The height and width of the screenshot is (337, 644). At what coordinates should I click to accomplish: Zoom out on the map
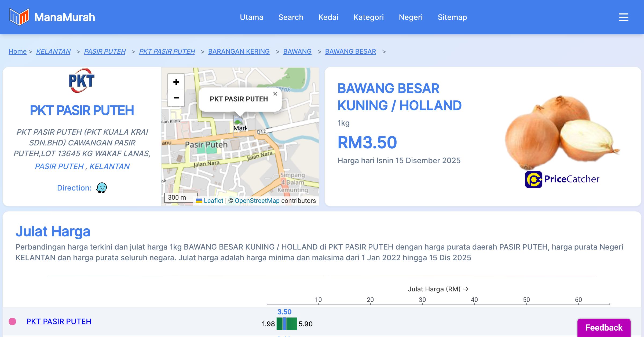point(176,98)
